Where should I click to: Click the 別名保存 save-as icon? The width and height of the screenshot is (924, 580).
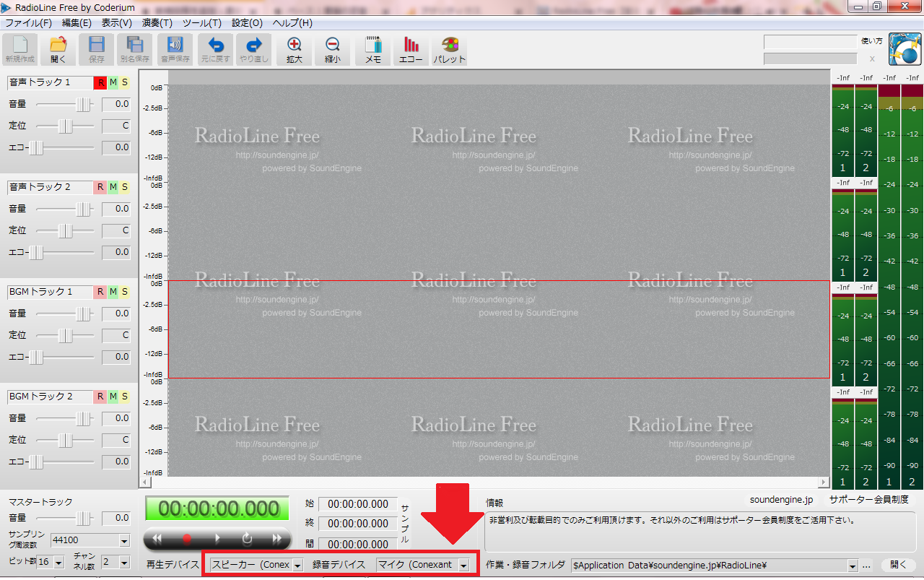tap(134, 49)
